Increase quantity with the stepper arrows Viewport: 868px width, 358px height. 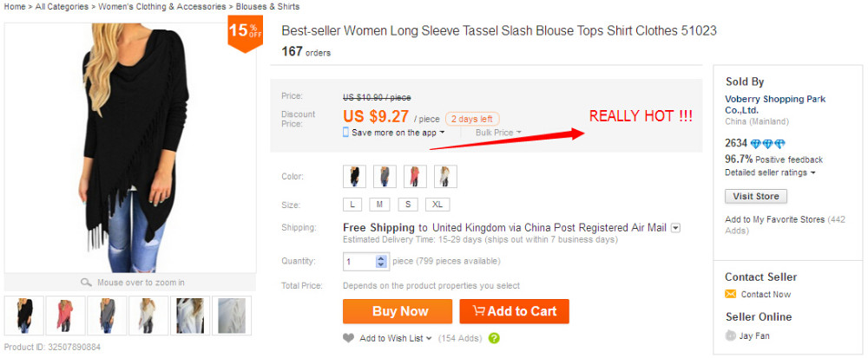click(x=381, y=257)
